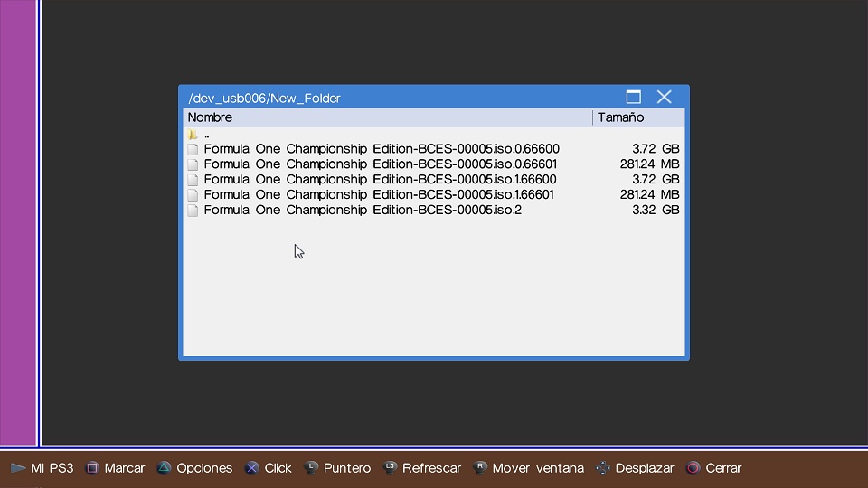
Task: Click the Mover ventana label
Action: [x=538, y=468]
